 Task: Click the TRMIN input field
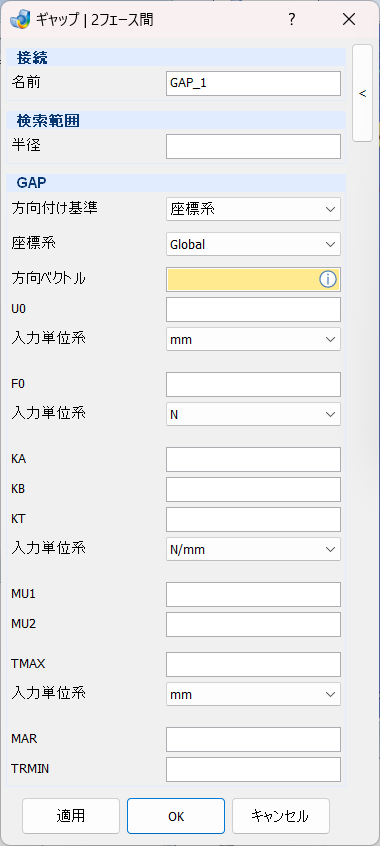(x=253, y=769)
